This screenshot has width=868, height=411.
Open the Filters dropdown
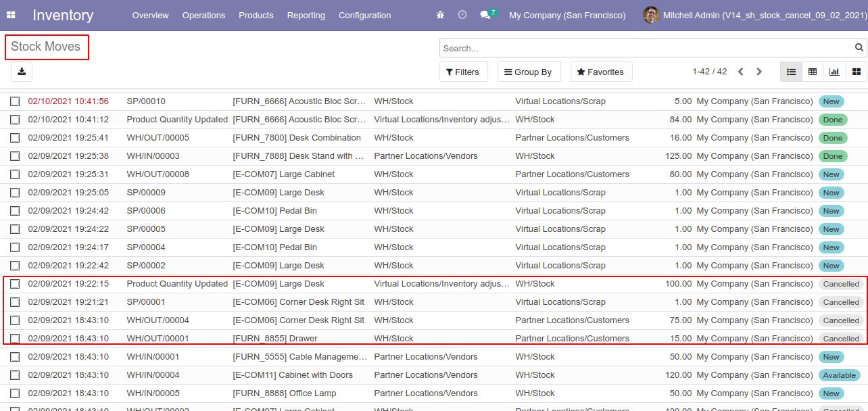click(463, 72)
